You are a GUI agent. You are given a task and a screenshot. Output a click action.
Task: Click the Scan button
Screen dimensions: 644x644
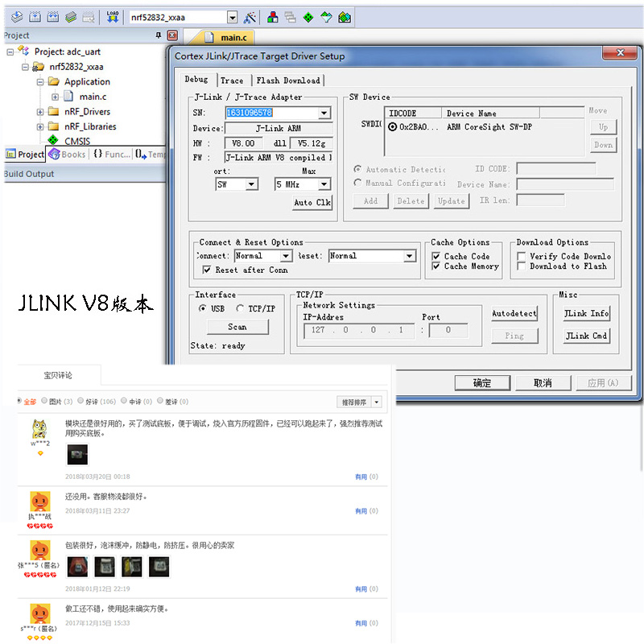tap(237, 327)
